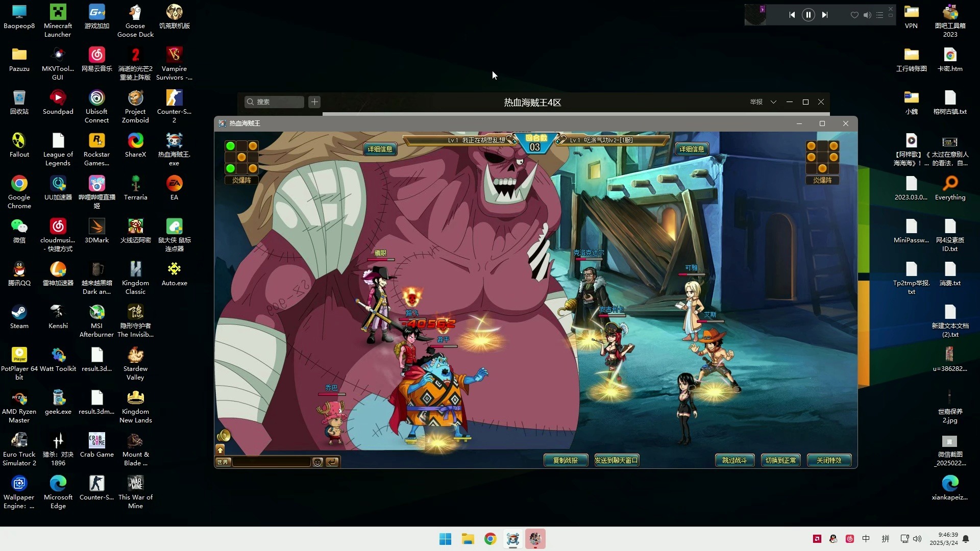Viewport: 980px width, 551px height.
Task: Click the horn speaker icon in game
Action: (224, 436)
